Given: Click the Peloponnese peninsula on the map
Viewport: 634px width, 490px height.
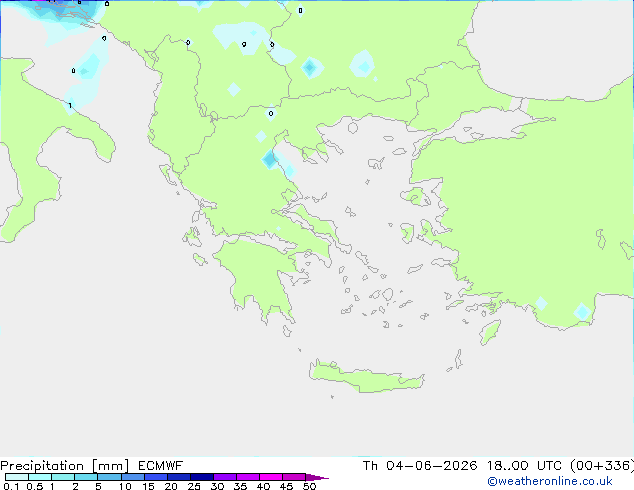Looking at the screenshot, I should [x=259, y=275].
